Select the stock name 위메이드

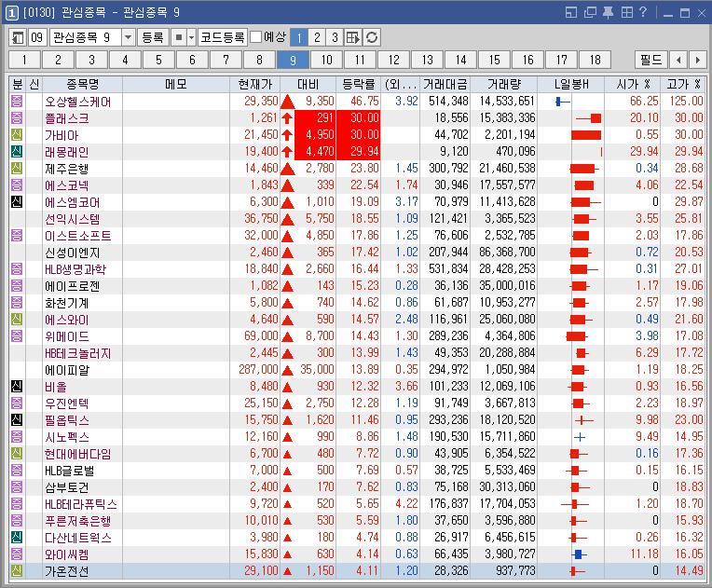tap(67, 336)
